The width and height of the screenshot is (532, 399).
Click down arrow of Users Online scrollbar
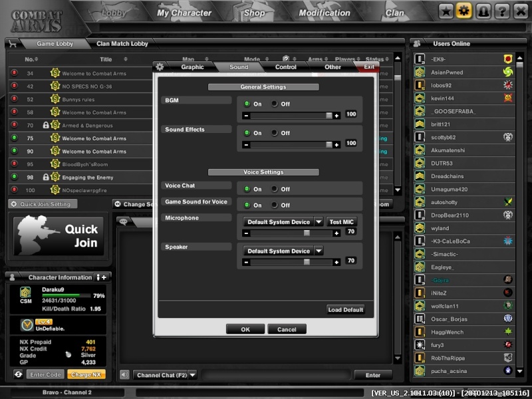[x=519, y=371]
